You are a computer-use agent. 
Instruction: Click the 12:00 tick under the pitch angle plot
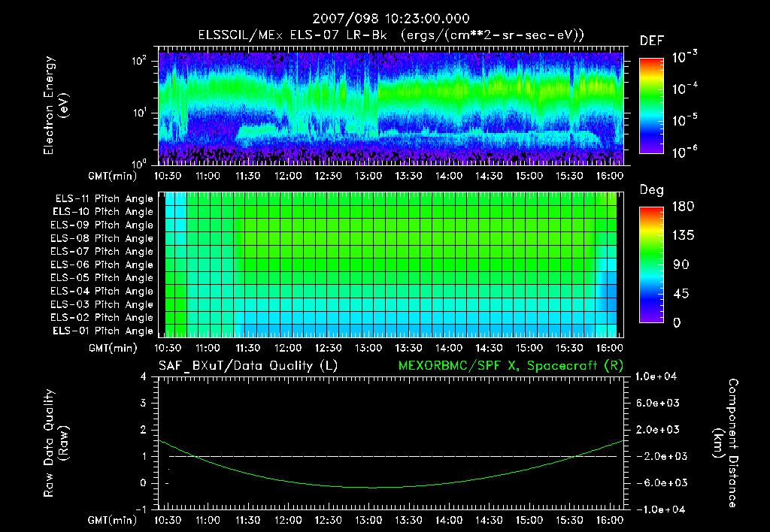pyautogui.click(x=288, y=348)
